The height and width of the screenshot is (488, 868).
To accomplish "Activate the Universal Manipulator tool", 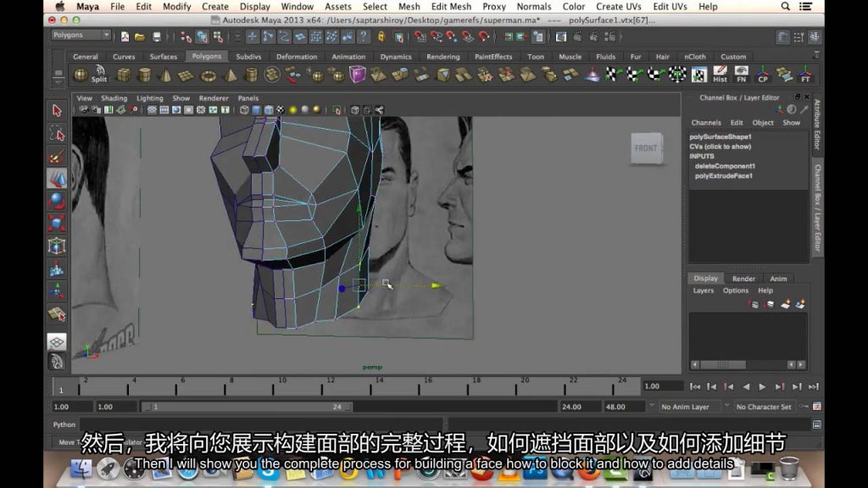I will [x=57, y=247].
